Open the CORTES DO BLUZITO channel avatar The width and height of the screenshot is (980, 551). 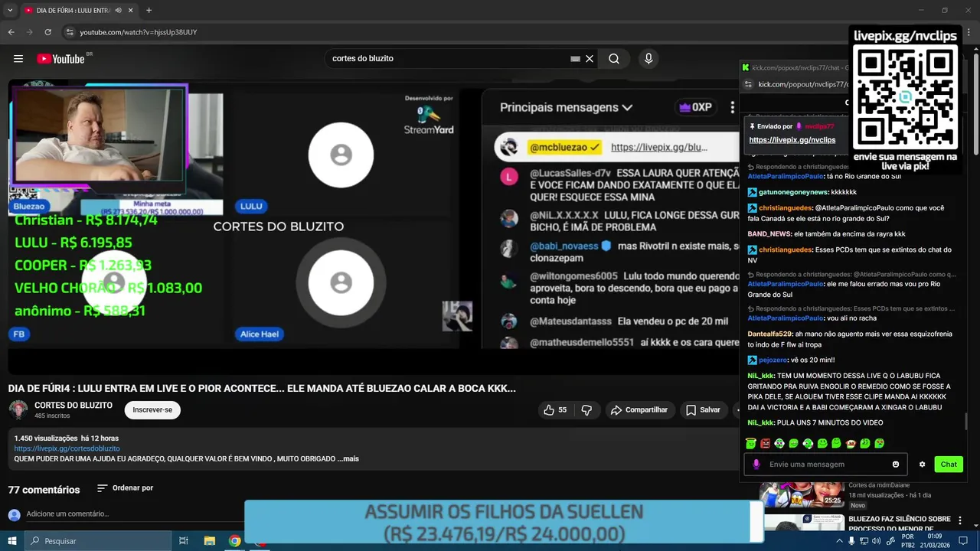point(18,410)
